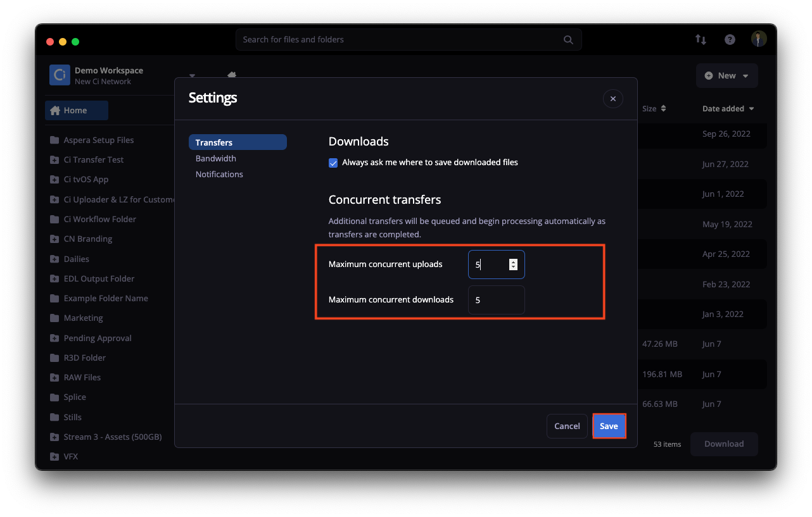Click the Download button
This screenshot has height=517, width=812.
[x=724, y=444]
